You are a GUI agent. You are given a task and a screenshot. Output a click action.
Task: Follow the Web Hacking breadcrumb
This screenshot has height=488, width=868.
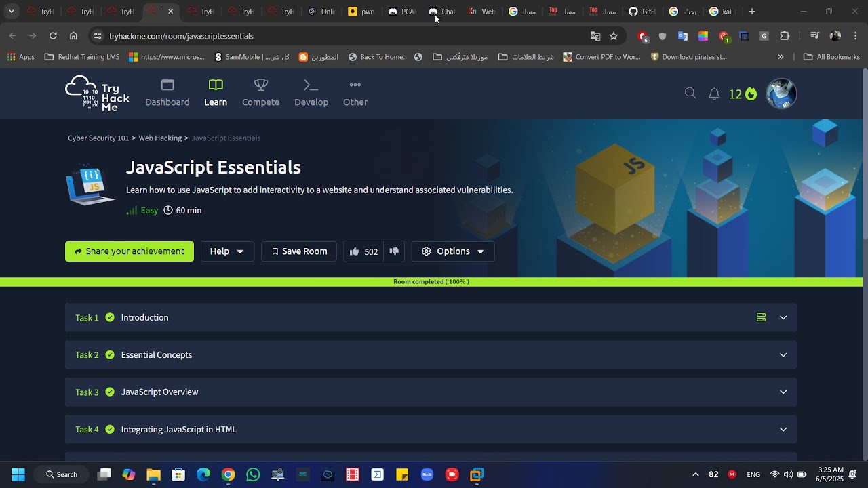click(x=160, y=138)
